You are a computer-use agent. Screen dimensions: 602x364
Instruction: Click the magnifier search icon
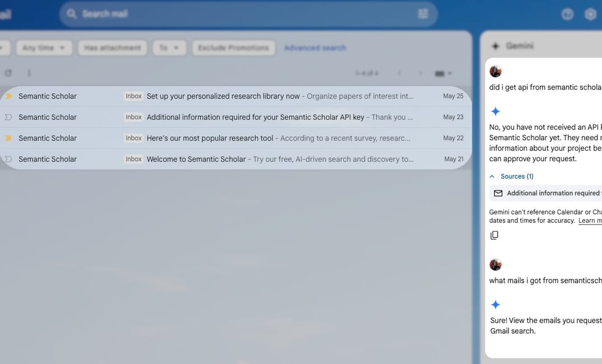pos(72,14)
